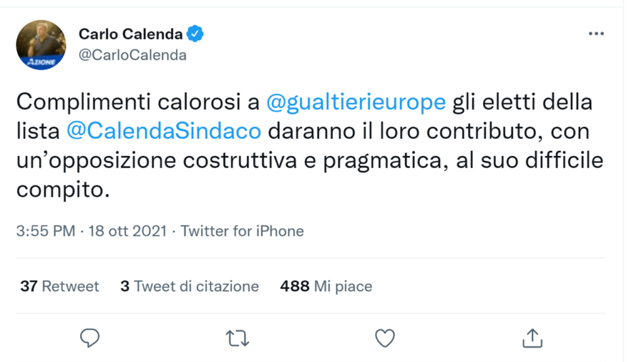The width and height of the screenshot is (644, 362).
Task: Visit the @CalendaSindaco mention
Action: tap(163, 131)
